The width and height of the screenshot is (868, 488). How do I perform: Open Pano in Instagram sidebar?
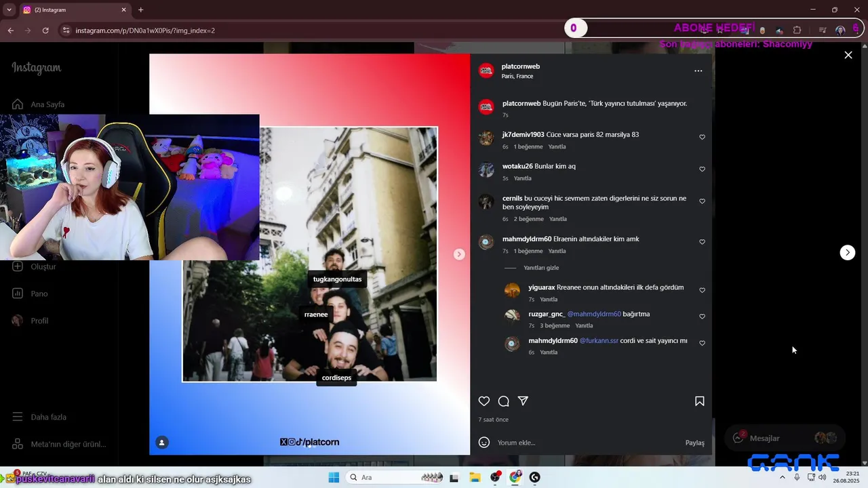(x=31, y=293)
